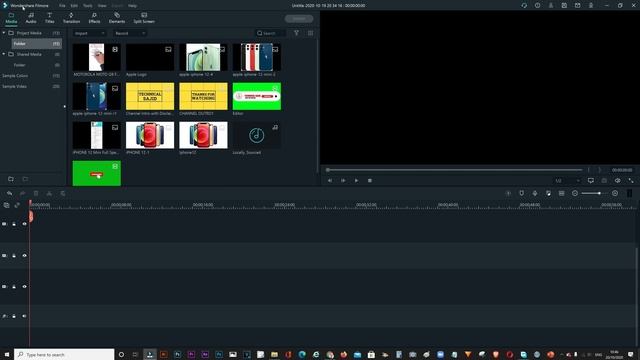Open the Help menu
This screenshot has height=360, width=640.
pos(132,6)
